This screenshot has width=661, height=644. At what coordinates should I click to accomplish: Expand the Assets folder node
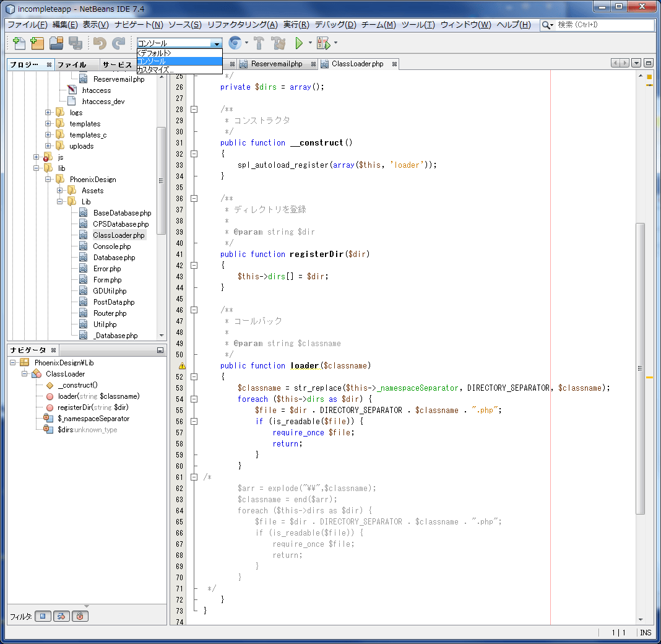60,191
